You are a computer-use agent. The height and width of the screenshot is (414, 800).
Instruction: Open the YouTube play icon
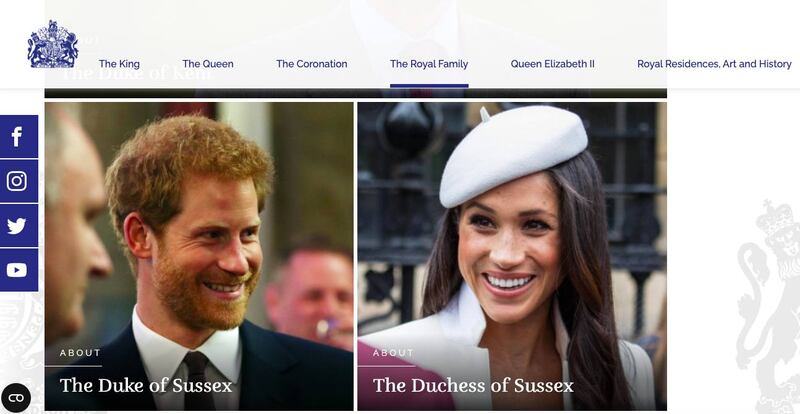(x=18, y=270)
